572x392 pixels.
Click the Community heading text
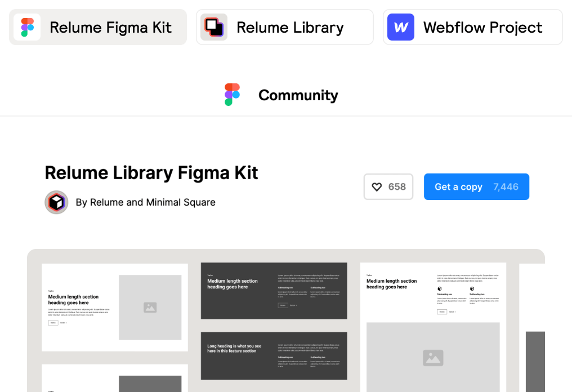pyautogui.click(x=298, y=95)
